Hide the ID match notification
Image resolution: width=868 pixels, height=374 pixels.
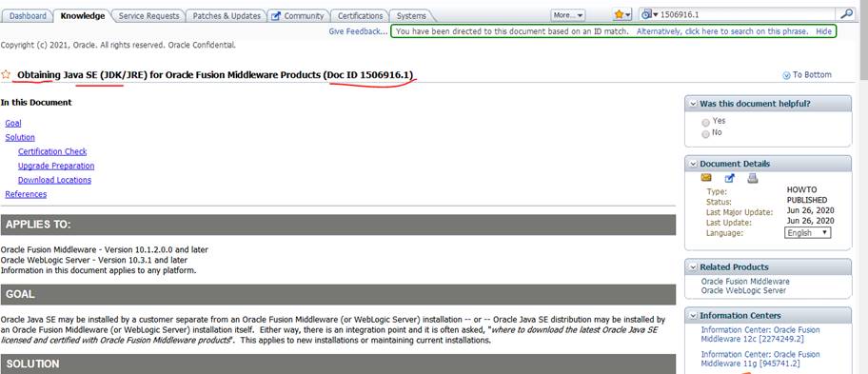click(x=823, y=31)
